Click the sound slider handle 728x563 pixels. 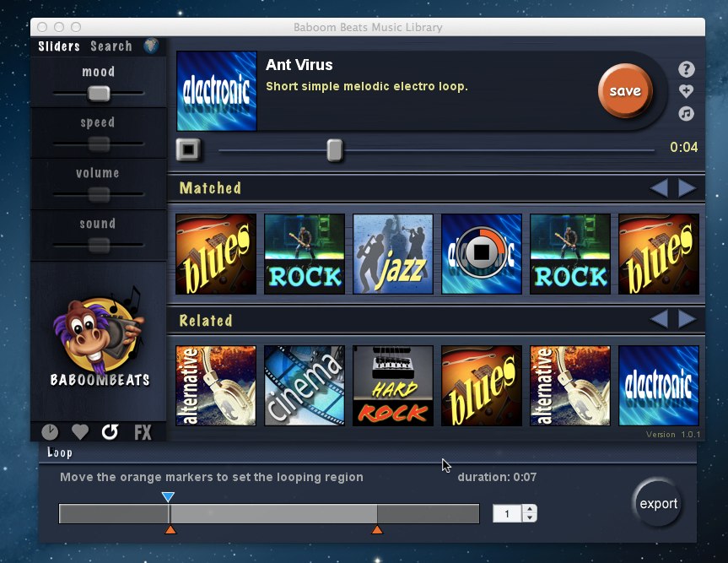99,246
